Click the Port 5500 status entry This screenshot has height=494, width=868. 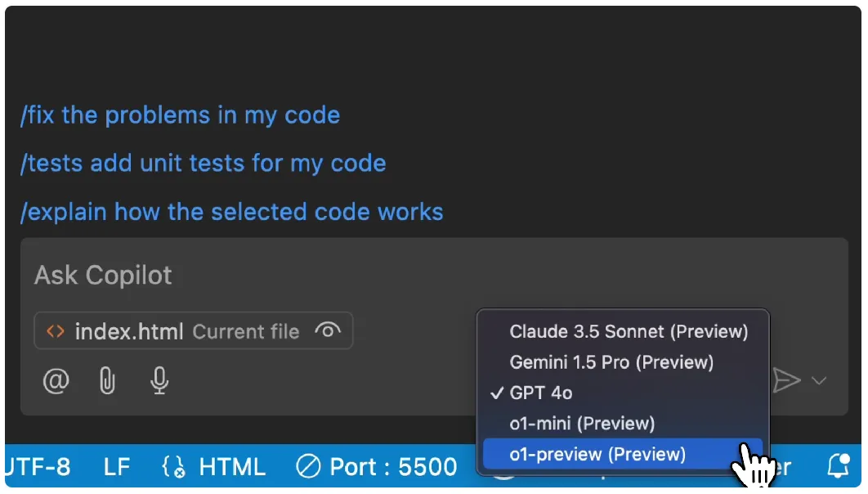tap(377, 467)
